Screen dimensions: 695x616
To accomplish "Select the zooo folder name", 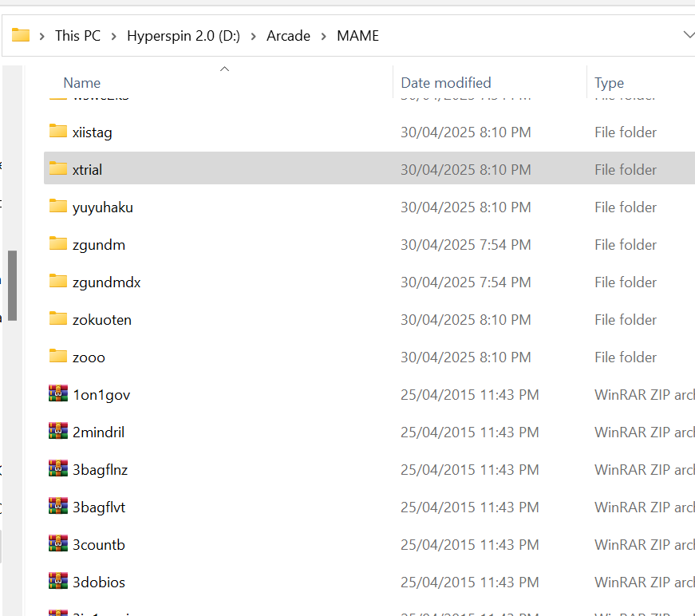I will tap(89, 357).
